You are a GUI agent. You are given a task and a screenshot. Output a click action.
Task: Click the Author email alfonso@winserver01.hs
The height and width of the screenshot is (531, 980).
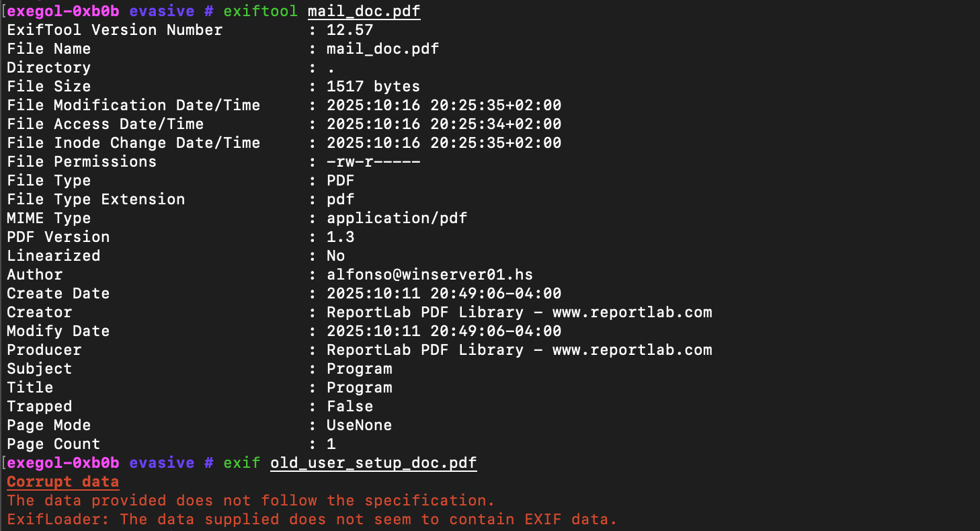coord(430,275)
